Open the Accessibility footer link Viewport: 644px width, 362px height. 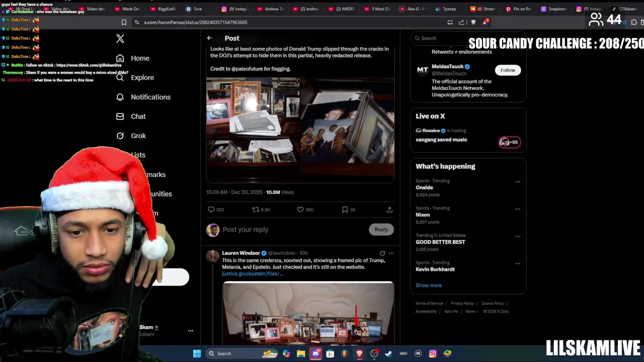[x=426, y=312]
